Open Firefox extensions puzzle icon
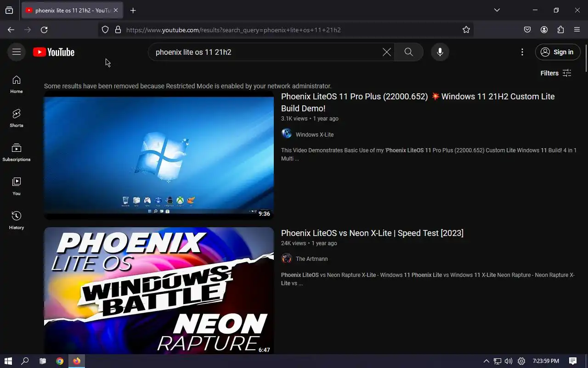The image size is (588, 368). point(560,29)
